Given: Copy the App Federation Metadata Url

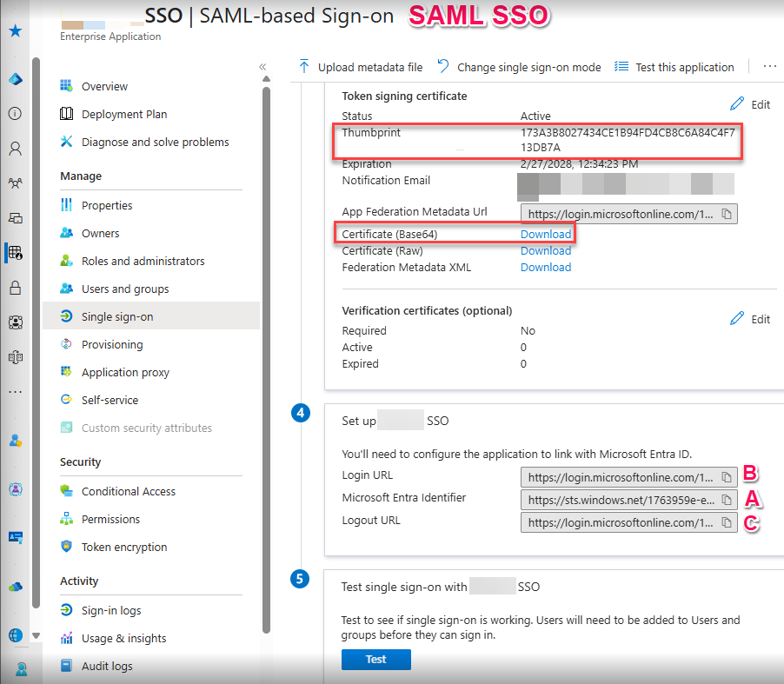Looking at the screenshot, I should [x=728, y=213].
